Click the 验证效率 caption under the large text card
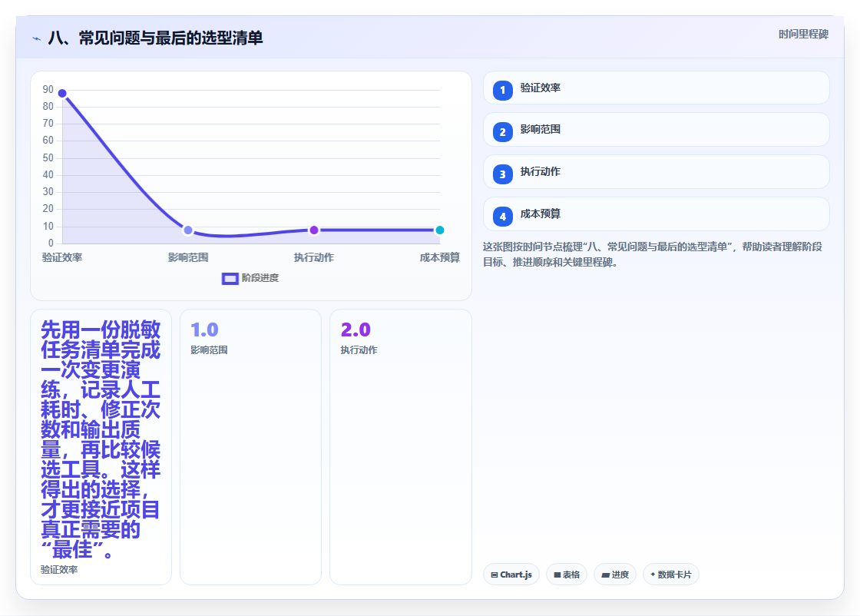Viewport: 860px width, 616px height. pos(59,570)
